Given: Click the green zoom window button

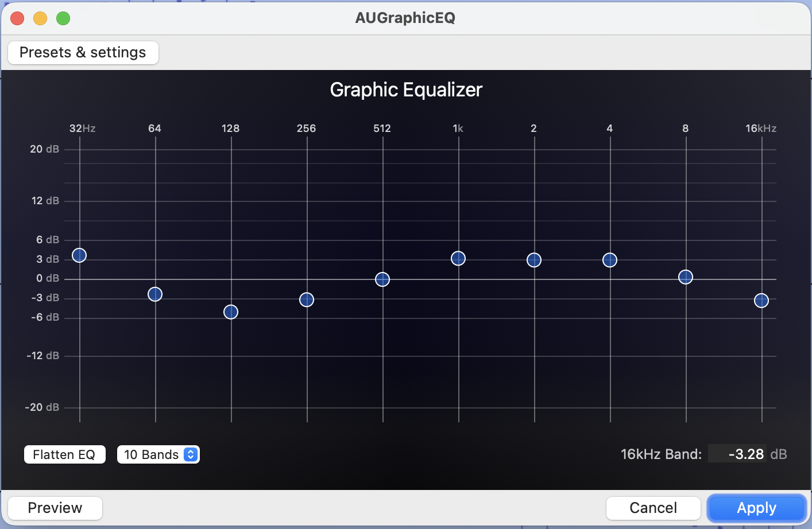Looking at the screenshot, I should 63,18.
